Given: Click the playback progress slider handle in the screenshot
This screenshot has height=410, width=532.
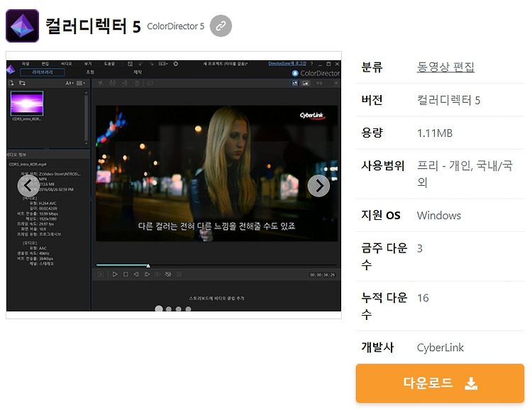Looking at the screenshot, I should [148, 265].
